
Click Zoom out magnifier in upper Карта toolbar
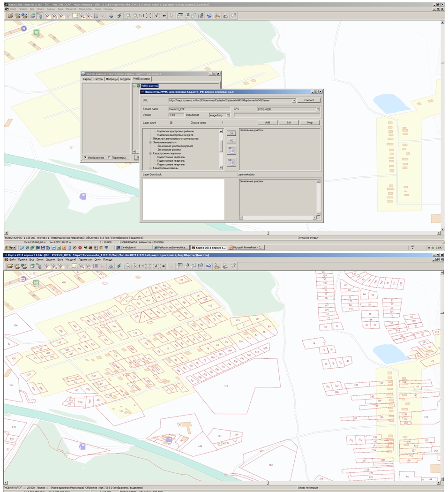(x=128, y=15)
